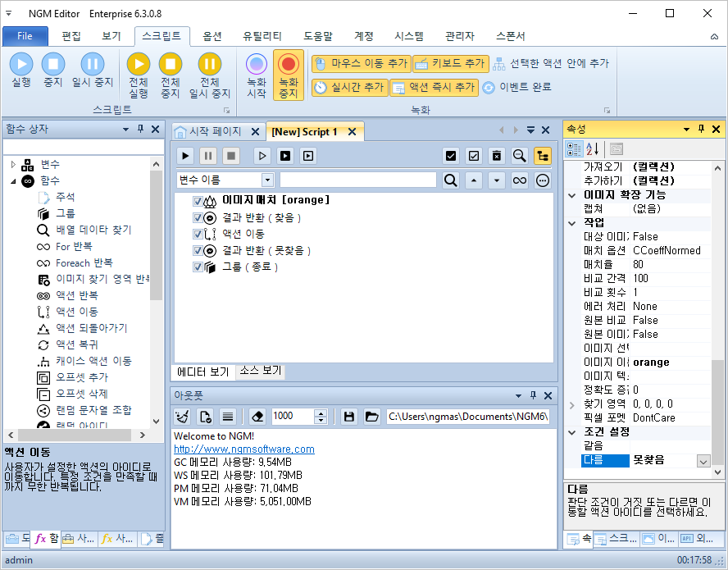Screen dimensions: 728x570
Task: Collapse the 이미지 확장 기능 property category
Action: pos(572,195)
